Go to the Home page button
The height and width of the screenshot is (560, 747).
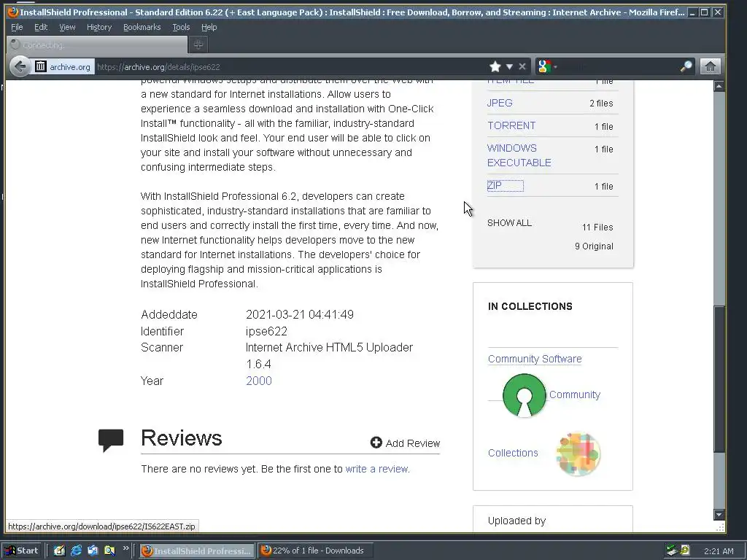tap(710, 66)
